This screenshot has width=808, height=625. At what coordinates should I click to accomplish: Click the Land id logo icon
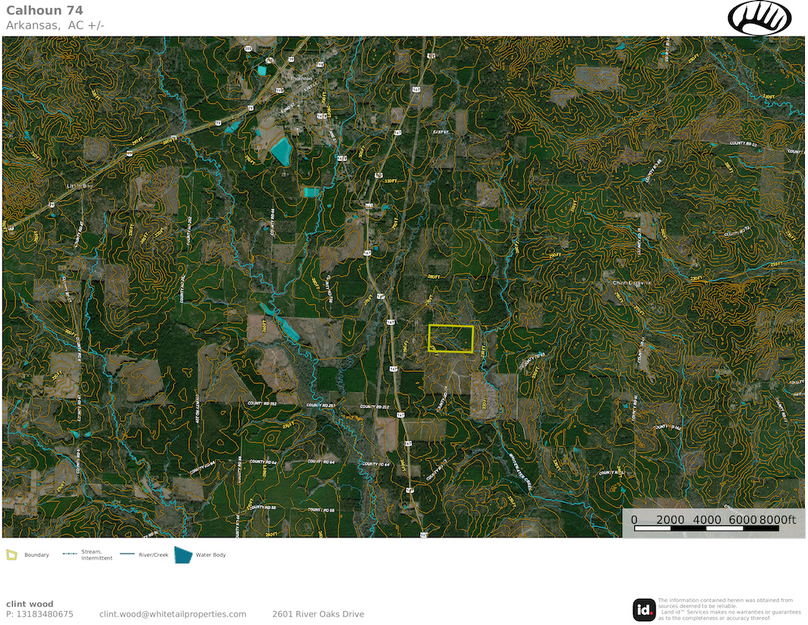[644, 609]
